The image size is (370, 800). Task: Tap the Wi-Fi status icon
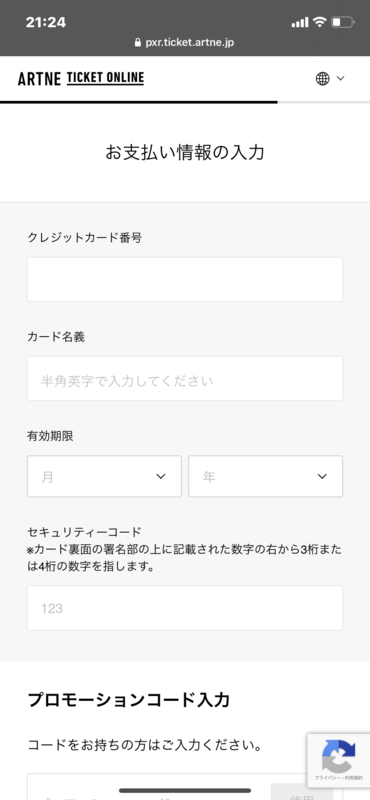click(319, 22)
